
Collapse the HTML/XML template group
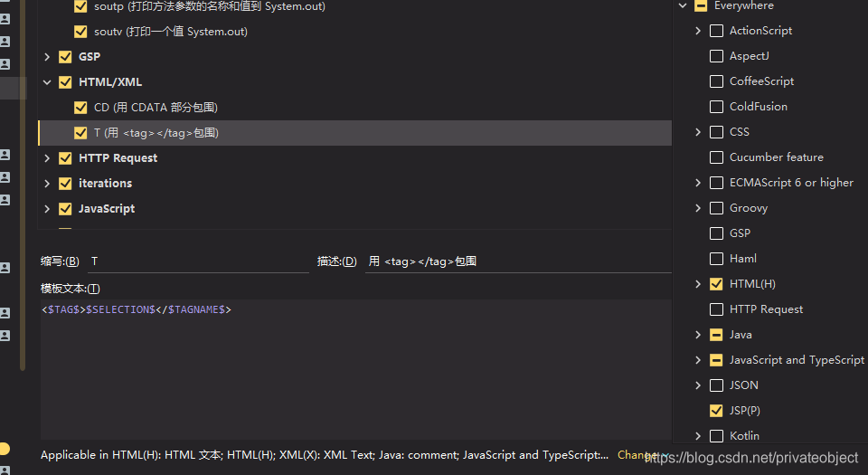[x=47, y=82]
